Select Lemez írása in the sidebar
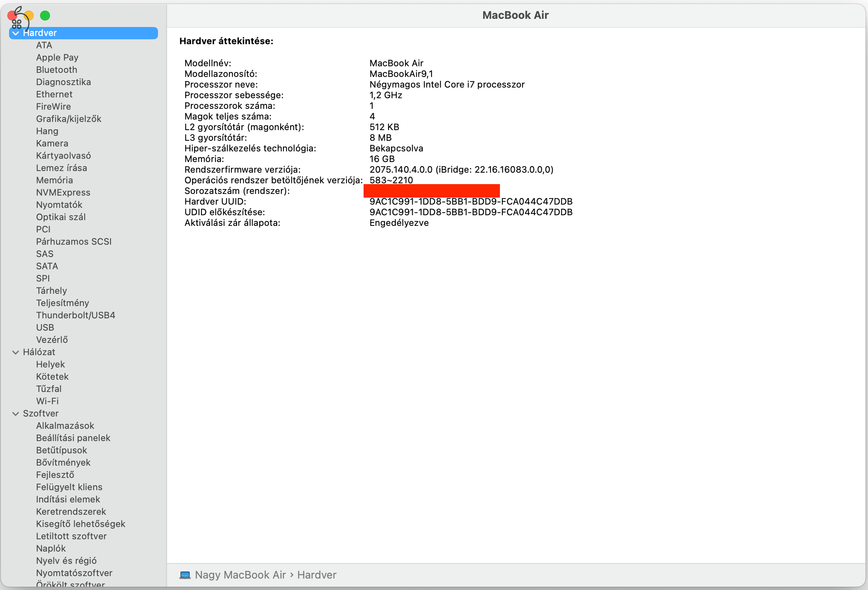Image resolution: width=868 pixels, height=590 pixels. click(x=61, y=168)
